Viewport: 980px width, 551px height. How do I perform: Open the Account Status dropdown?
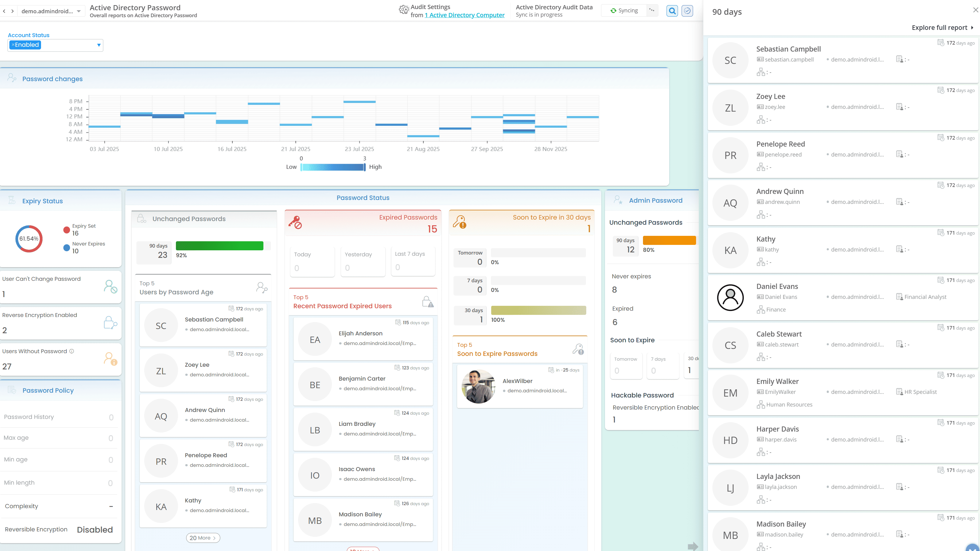99,45
